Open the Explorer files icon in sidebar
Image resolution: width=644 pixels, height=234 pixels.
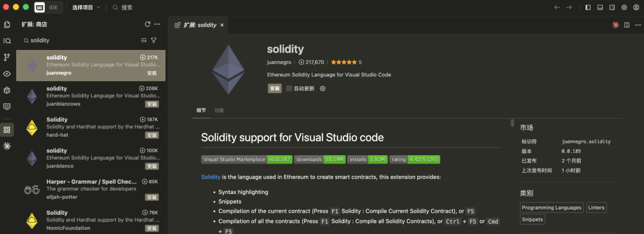(7, 24)
